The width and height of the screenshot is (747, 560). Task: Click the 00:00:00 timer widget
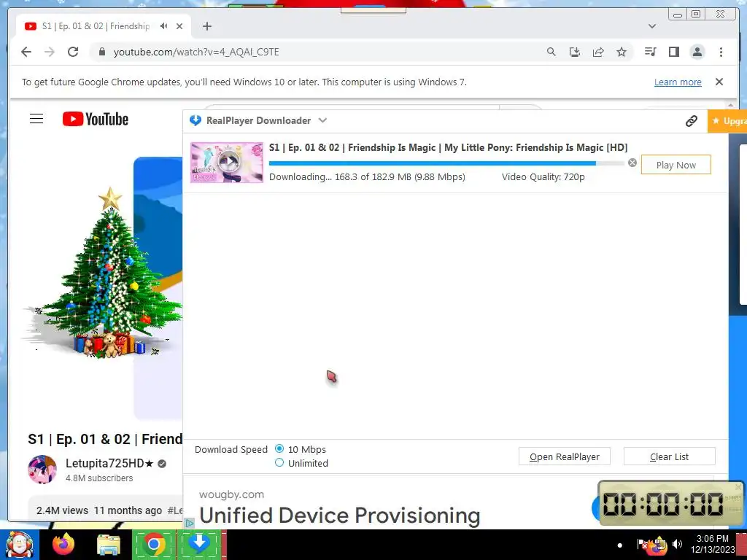click(670, 503)
